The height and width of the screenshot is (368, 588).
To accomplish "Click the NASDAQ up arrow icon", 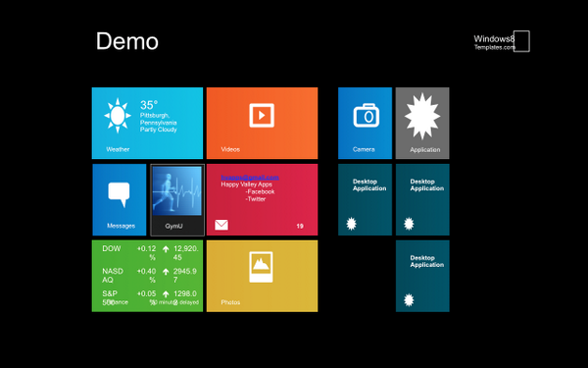I will [x=166, y=271].
